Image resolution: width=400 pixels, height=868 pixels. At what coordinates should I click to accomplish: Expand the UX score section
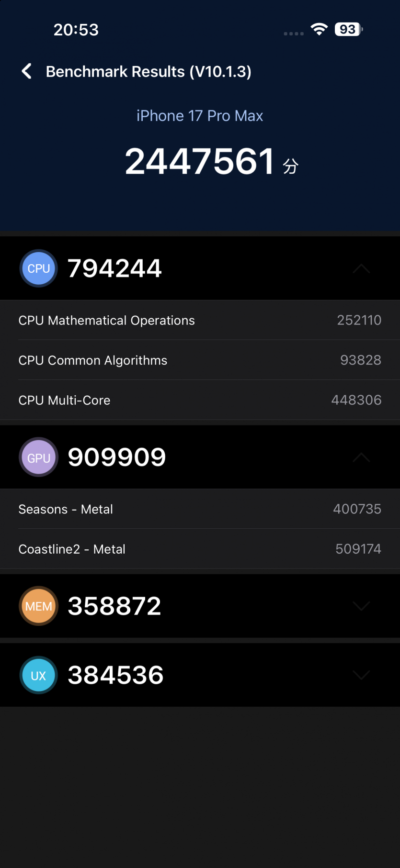pos(361,675)
